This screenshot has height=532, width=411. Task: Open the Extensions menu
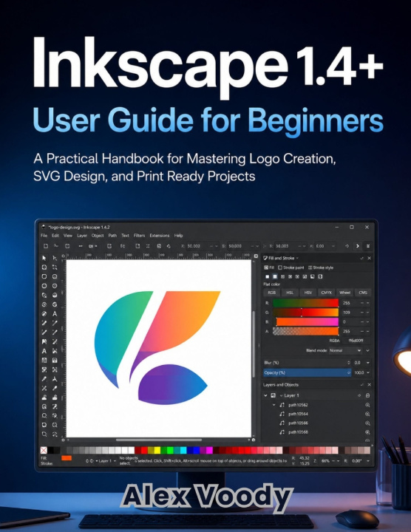tap(160, 236)
